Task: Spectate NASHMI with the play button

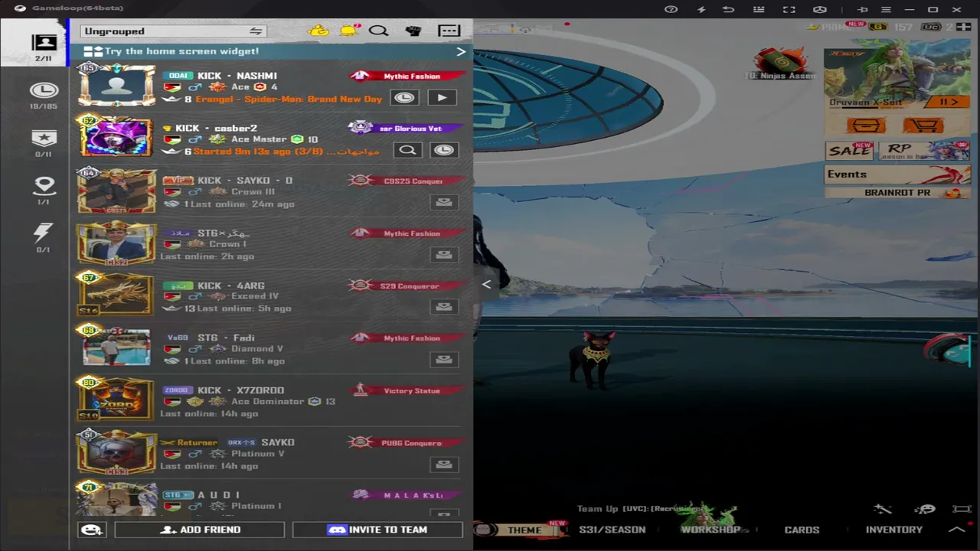Action: pyautogui.click(x=441, y=97)
